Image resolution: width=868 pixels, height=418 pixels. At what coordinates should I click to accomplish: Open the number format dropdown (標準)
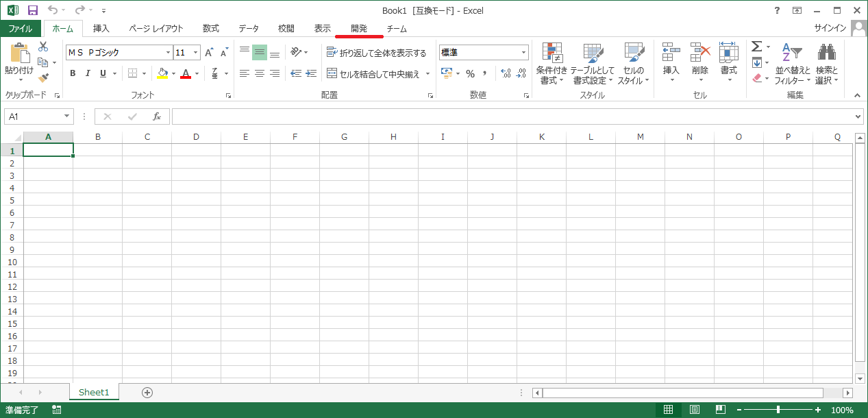[x=524, y=53]
